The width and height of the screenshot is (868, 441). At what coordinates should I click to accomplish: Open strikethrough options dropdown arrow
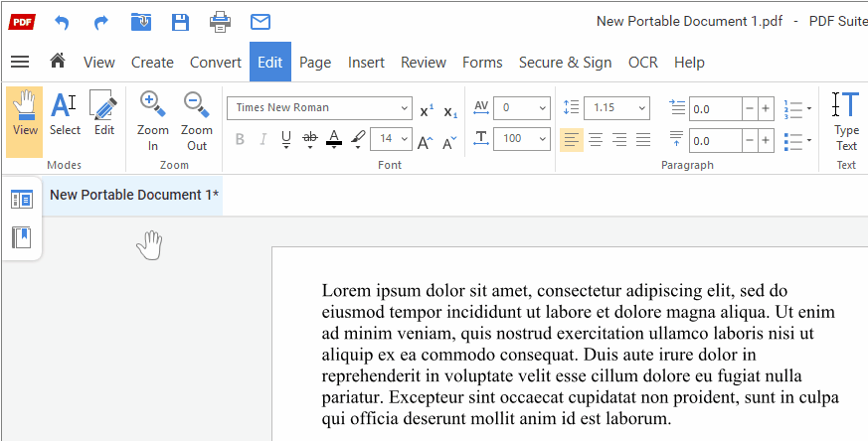pos(310,147)
